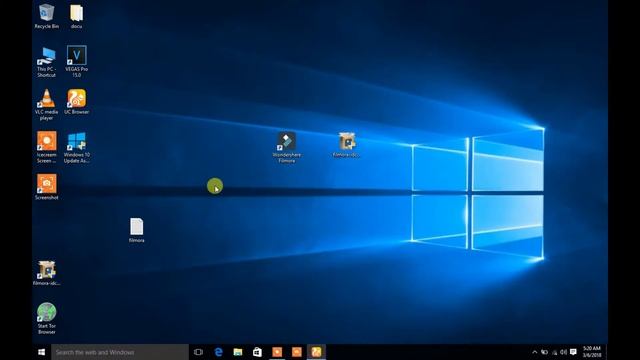
Task: Open the Action Center notifications icon
Action: point(573,352)
